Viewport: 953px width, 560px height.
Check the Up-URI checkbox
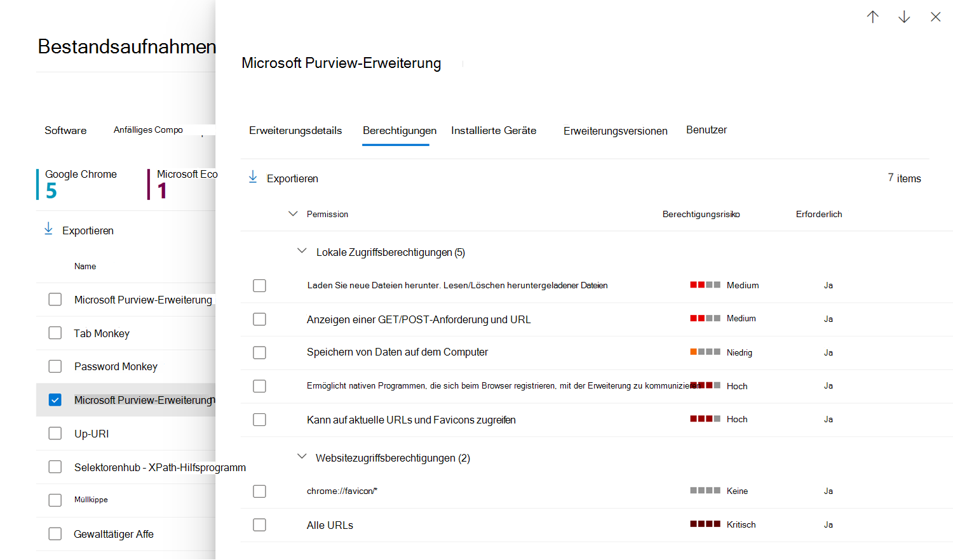coord(55,434)
